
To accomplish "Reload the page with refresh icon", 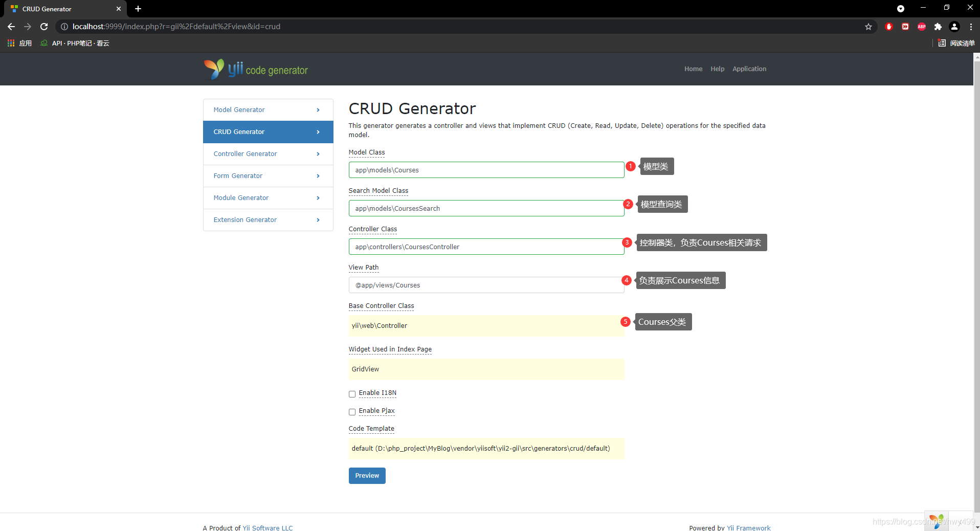I will pos(44,27).
